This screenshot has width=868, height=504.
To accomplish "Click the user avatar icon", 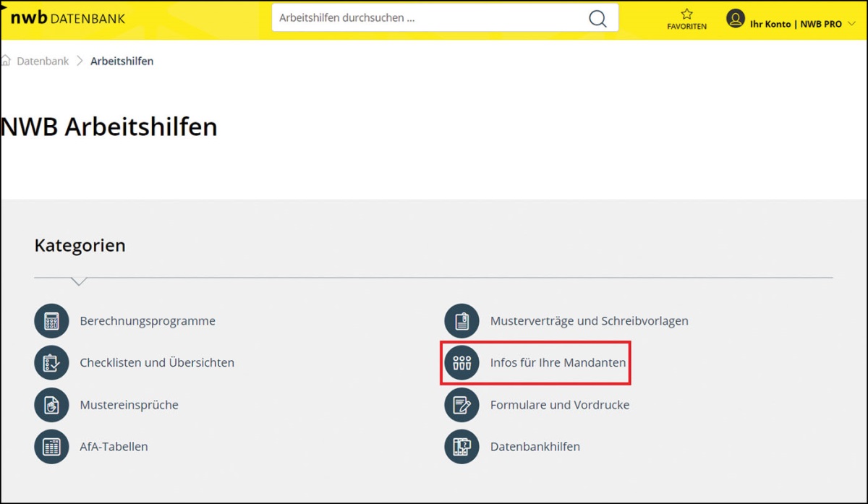I will [735, 19].
